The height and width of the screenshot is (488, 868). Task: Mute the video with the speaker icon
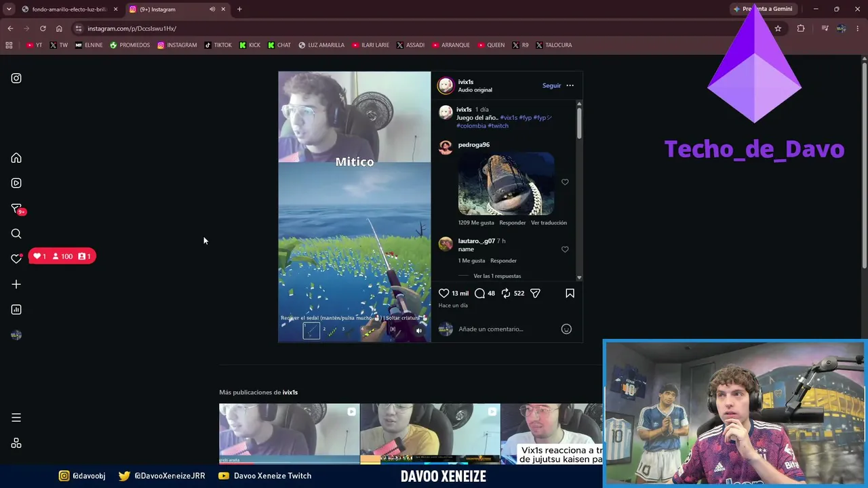click(x=419, y=331)
